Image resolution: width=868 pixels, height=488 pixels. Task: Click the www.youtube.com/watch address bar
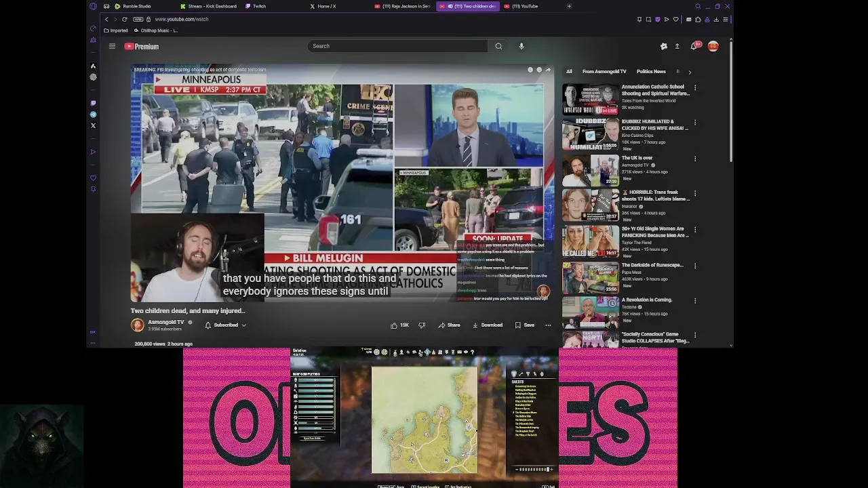182,19
